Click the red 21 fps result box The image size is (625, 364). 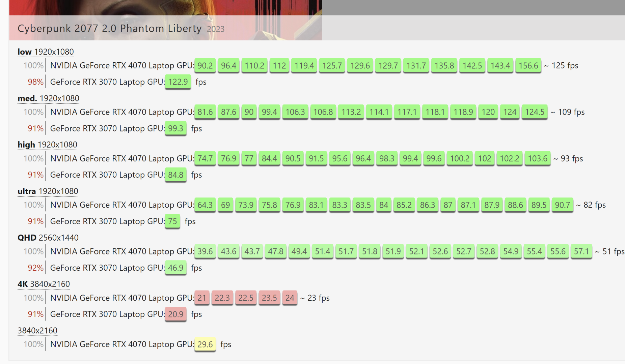(x=202, y=298)
